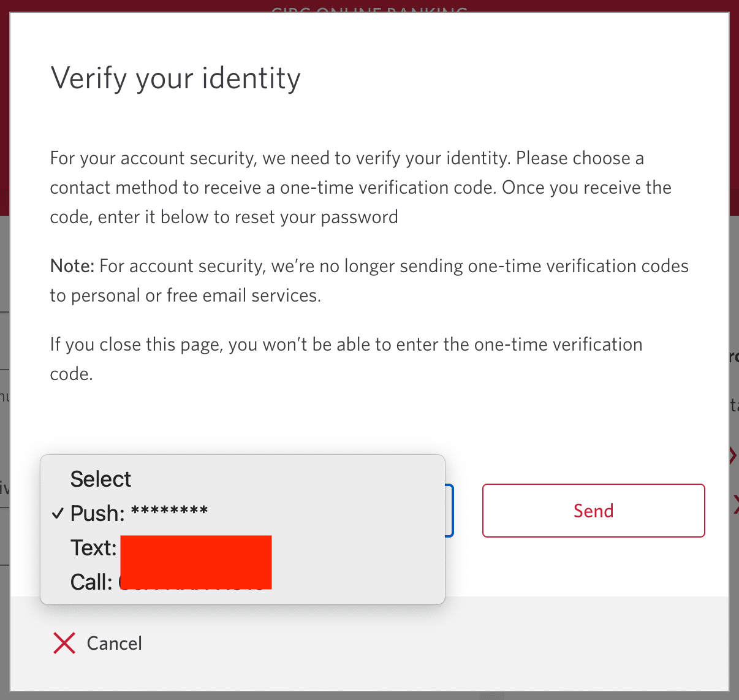Choose the "Select" placeholder option
The width and height of the screenshot is (739, 700).
point(100,479)
